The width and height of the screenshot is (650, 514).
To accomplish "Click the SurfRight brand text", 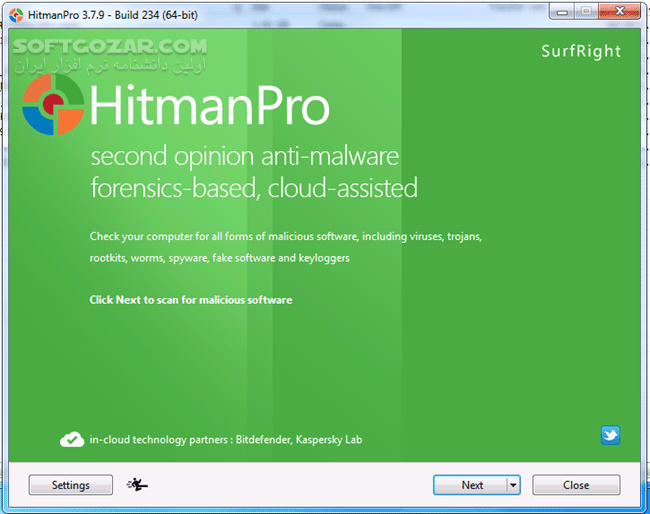I will [581, 51].
